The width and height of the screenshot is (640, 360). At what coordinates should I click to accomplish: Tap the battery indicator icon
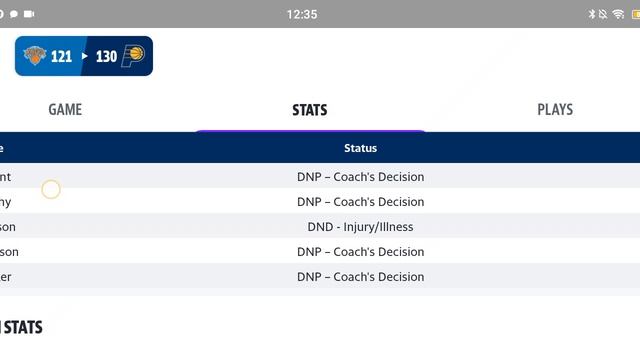636,14
